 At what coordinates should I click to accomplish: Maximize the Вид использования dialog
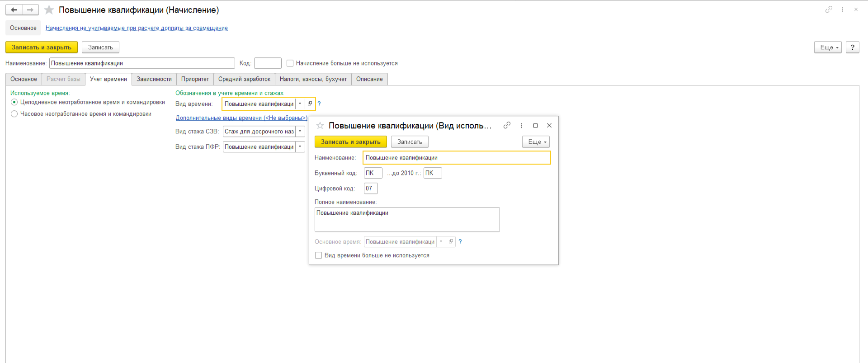[535, 125]
